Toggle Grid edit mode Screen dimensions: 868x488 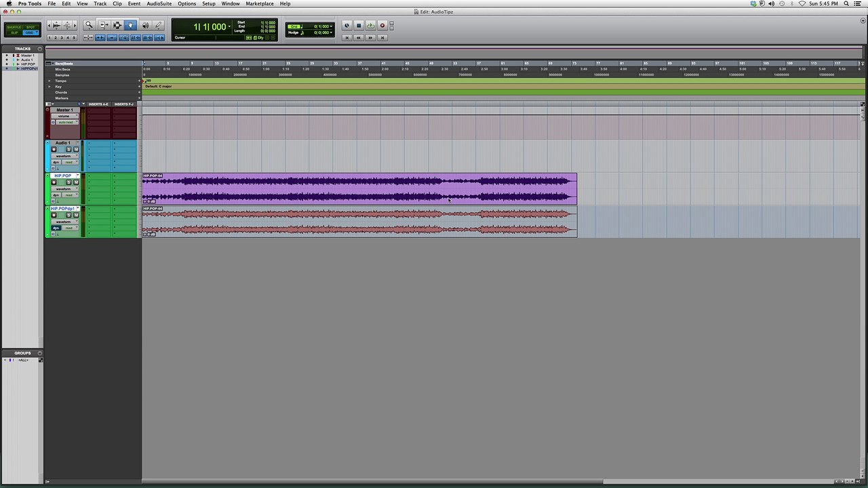pos(31,33)
